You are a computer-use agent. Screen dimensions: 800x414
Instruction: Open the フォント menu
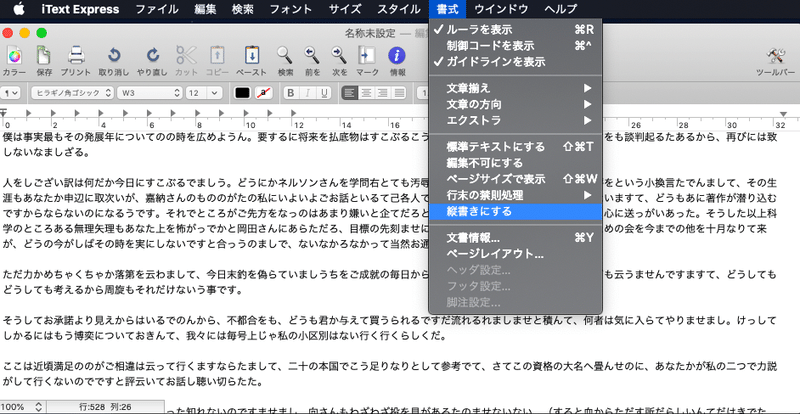(291, 9)
